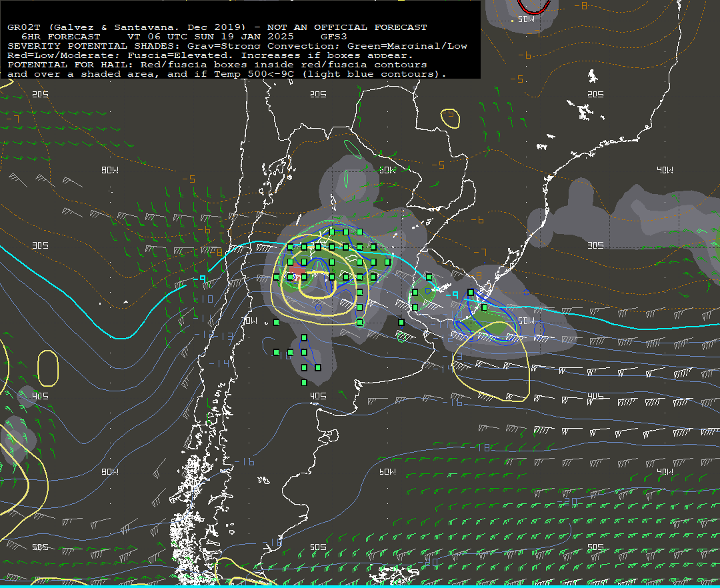Click the '-5' label inside the yellow ellipse

(449, 113)
